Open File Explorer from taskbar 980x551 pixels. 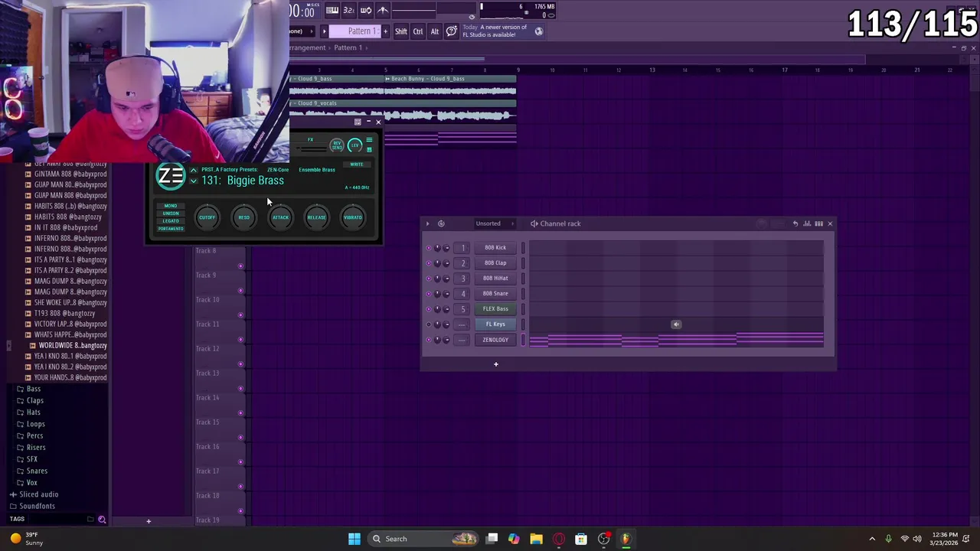click(536, 539)
